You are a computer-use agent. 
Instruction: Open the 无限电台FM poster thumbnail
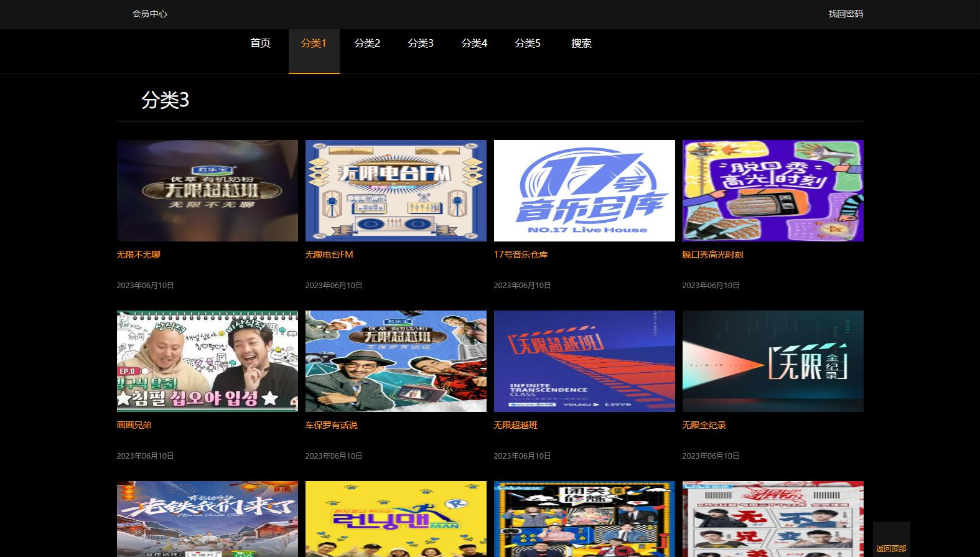click(x=396, y=190)
